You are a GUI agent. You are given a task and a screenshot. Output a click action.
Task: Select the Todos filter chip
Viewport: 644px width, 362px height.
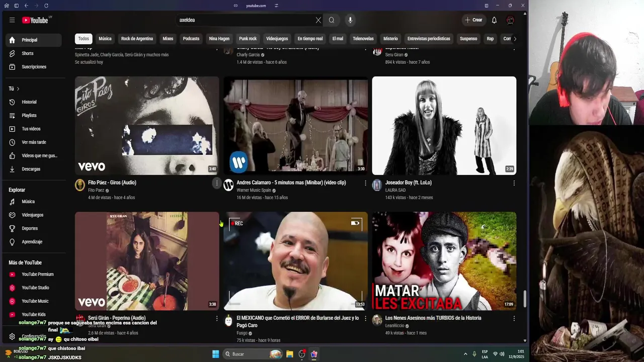84,39
